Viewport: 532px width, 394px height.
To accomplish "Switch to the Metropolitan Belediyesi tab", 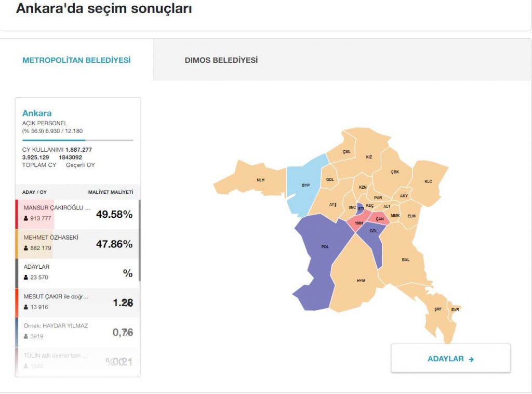I will [76, 60].
